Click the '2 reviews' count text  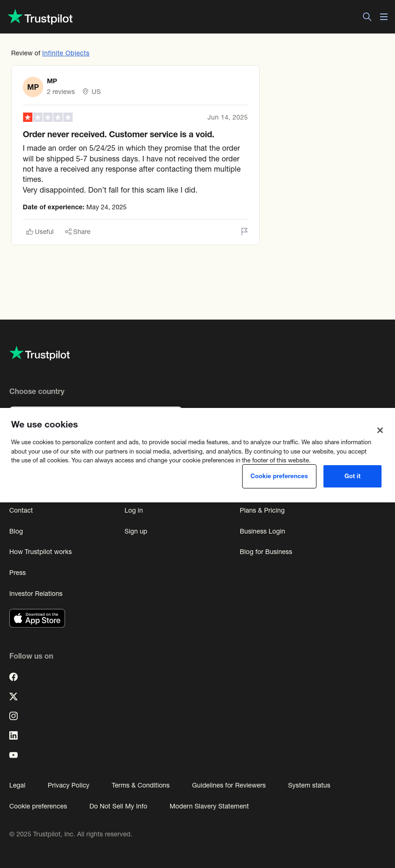point(61,92)
